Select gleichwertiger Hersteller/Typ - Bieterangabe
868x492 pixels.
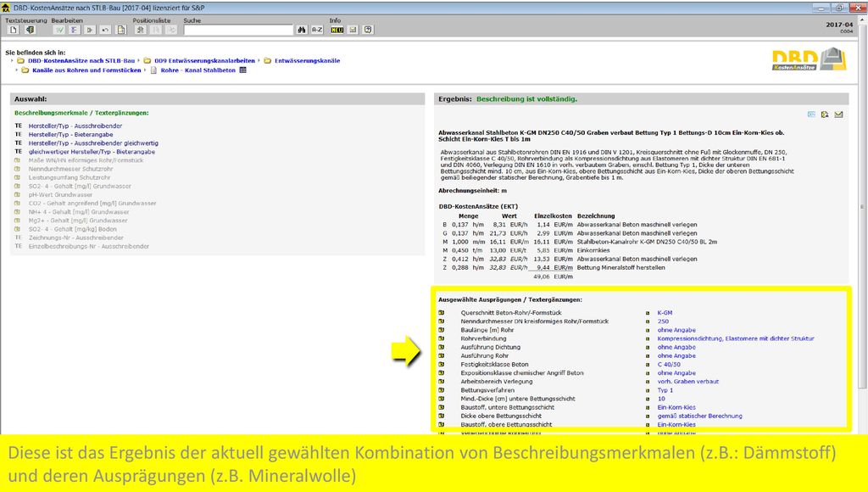pyautogui.click(x=92, y=152)
